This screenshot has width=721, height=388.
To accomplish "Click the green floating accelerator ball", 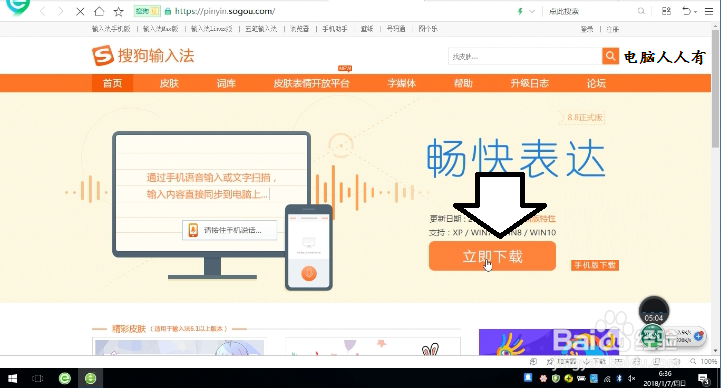I will pyautogui.click(x=652, y=337).
